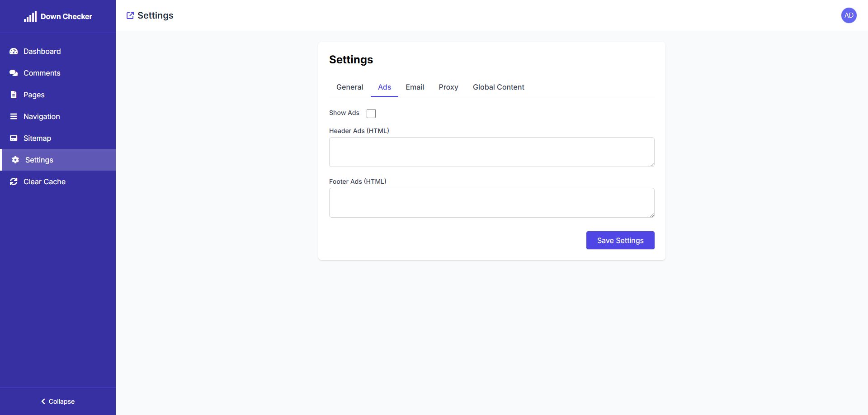Open the Email settings tab
This screenshot has height=415, width=868.
[x=415, y=87]
